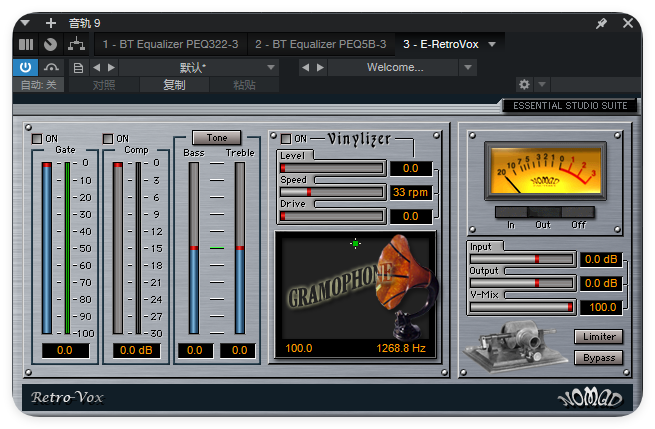Enable the Gate ON checkbox
This screenshot has width=655, height=429.
pyautogui.click(x=37, y=138)
